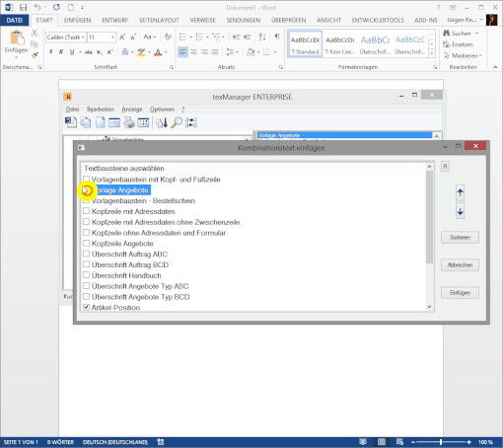Open Schriftart dialog launcher

(x=172, y=67)
